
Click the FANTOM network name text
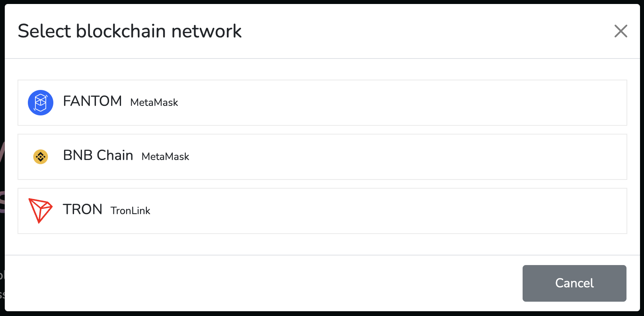(x=92, y=101)
